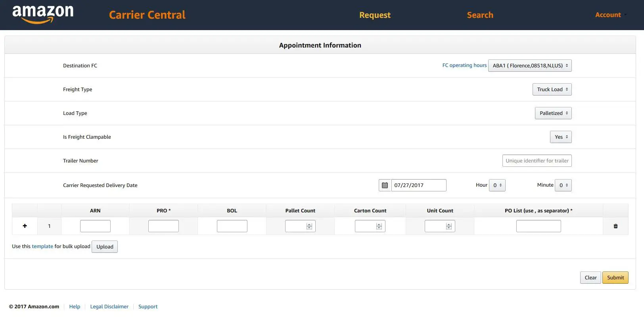Click the Destination FC label
Image resolution: width=644 pixels, height=319 pixels.
pos(80,65)
